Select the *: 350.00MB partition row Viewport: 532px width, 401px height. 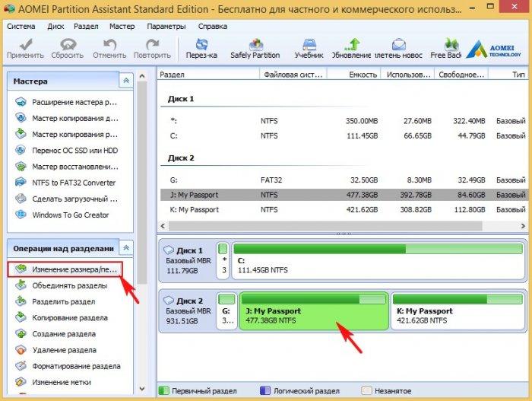(x=344, y=121)
